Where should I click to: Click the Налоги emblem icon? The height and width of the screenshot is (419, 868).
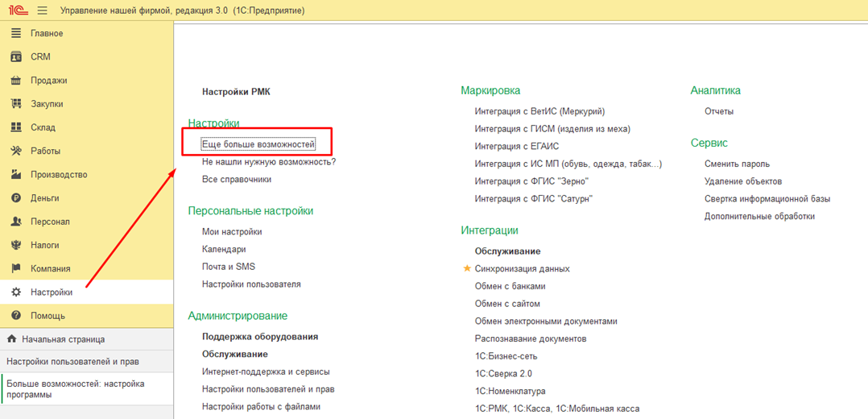16,245
